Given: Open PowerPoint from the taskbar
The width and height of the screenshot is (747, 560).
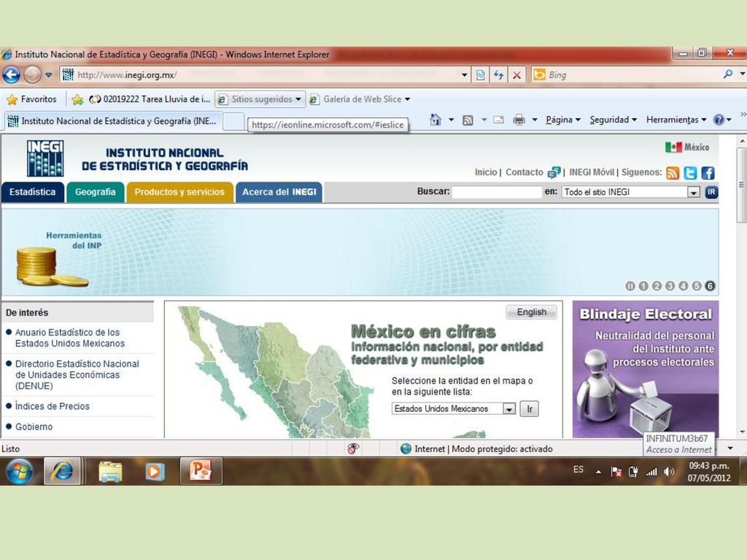Looking at the screenshot, I should pyautogui.click(x=201, y=471).
